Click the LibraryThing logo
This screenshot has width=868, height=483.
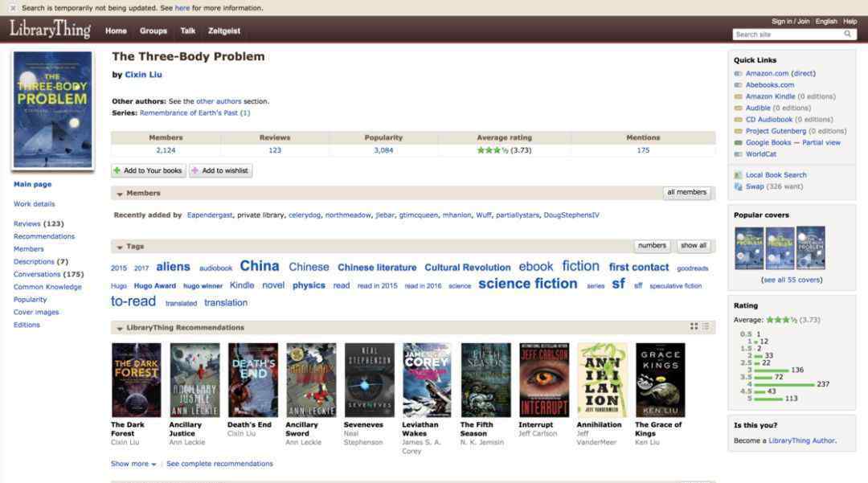51,29
